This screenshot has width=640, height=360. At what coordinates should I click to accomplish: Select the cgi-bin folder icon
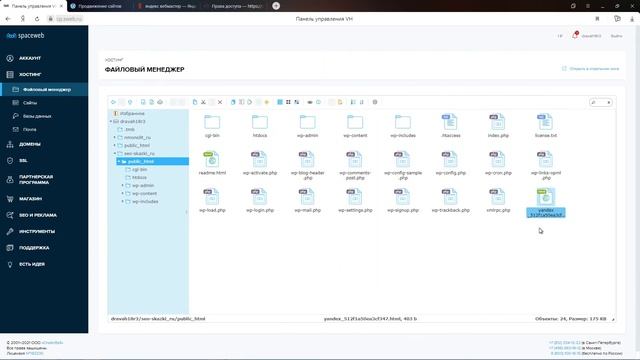coord(212,122)
